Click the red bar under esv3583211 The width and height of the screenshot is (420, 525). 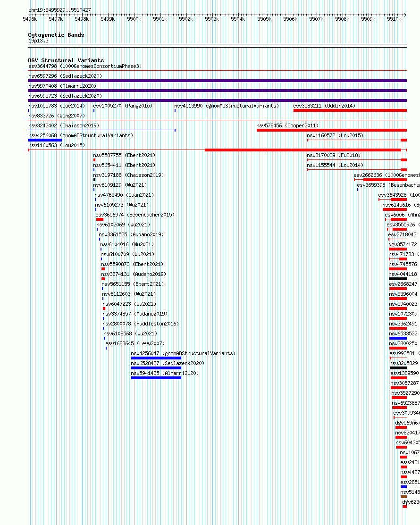[350, 110]
